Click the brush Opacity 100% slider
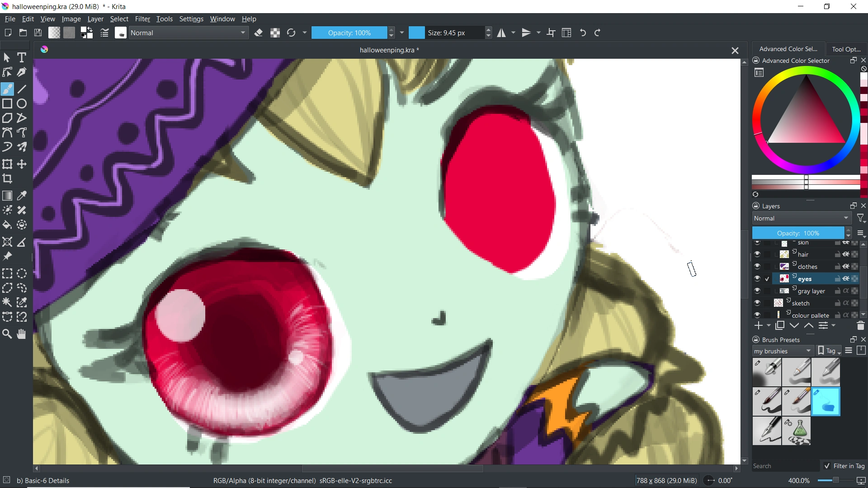 [349, 33]
